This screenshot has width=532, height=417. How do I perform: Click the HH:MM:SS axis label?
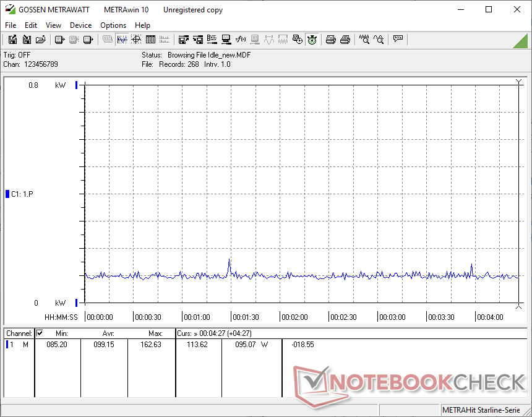pos(61,317)
